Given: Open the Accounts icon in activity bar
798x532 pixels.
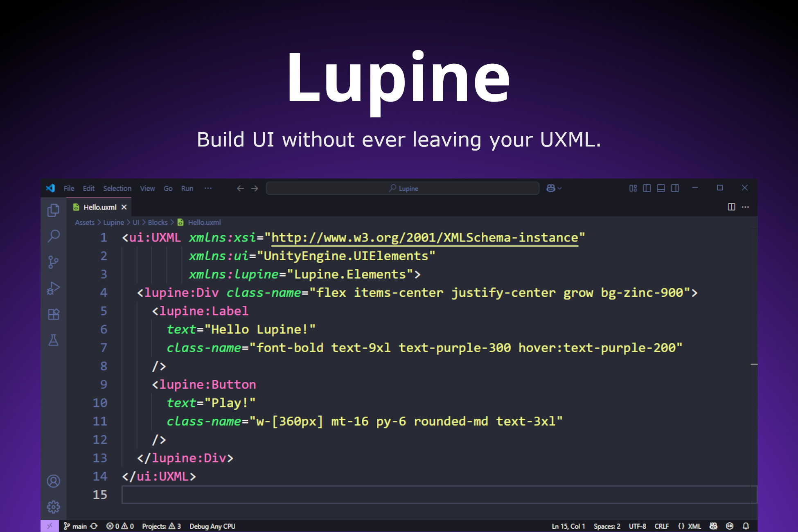Looking at the screenshot, I should (x=53, y=481).
